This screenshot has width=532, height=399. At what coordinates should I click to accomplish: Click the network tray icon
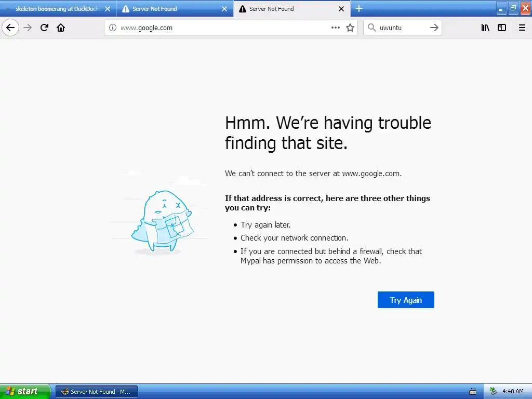pos(494,391)
